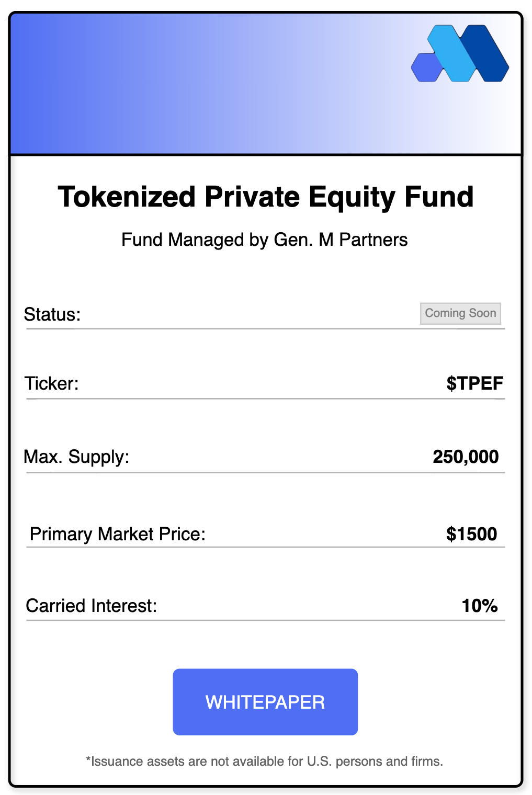The image size is (532, 795).
Task: Click the Max. Supply label
Action: [76, 457]
